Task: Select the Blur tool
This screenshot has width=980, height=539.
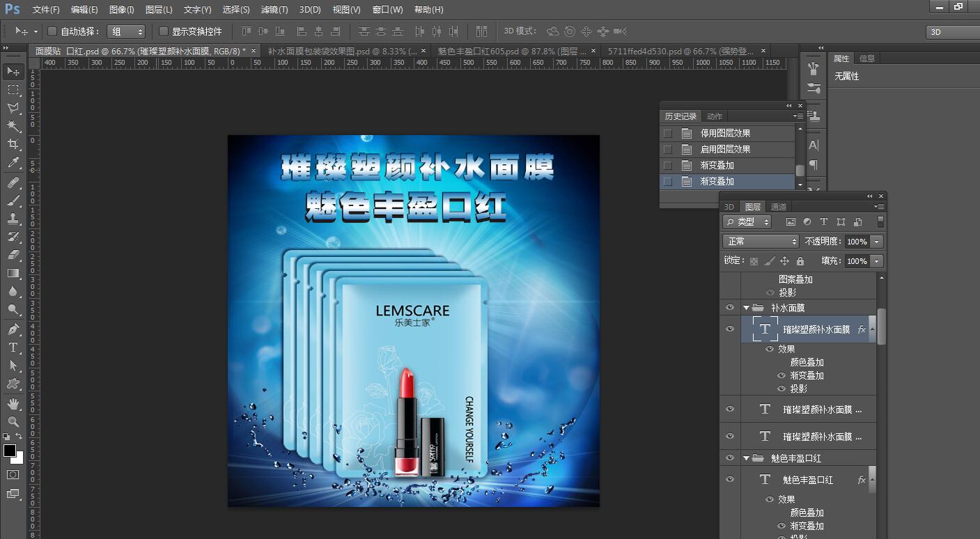Action: (13, 291)
